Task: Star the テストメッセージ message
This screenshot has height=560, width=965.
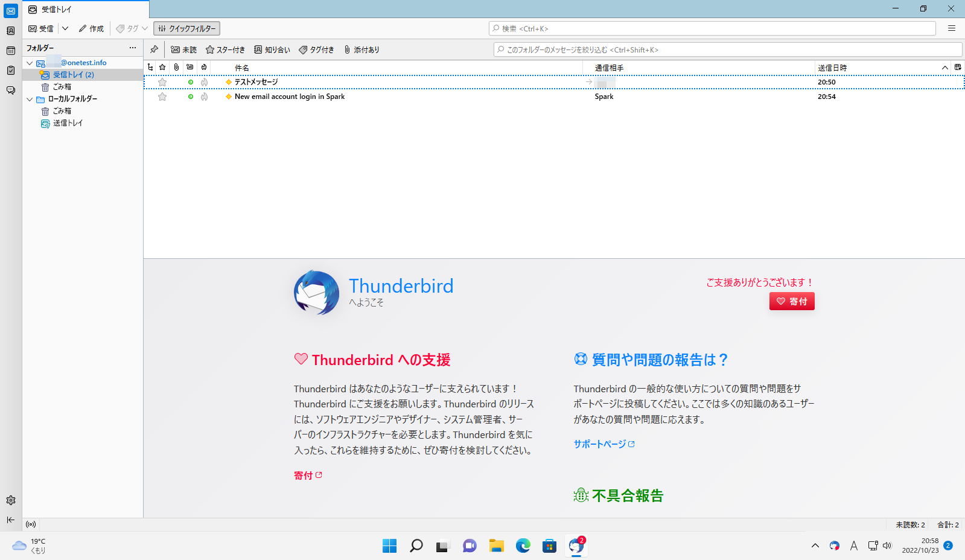Action: [x=162, y=82]
